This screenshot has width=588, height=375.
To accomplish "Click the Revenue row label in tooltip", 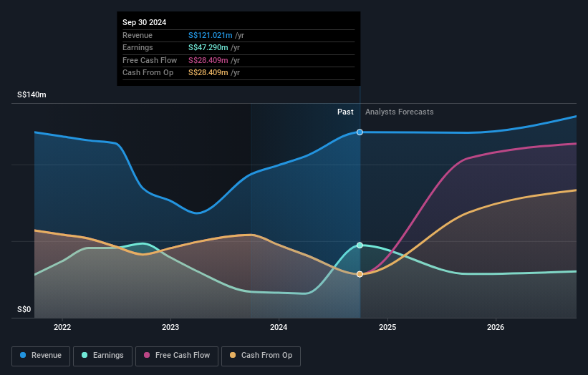I will pos(138,35).
